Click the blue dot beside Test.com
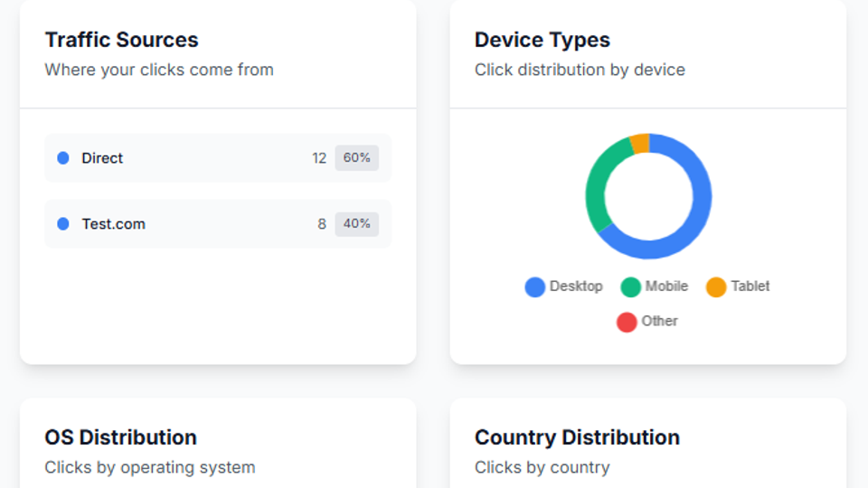Viewport: 868px width, 488px height. tap(63, 224)
